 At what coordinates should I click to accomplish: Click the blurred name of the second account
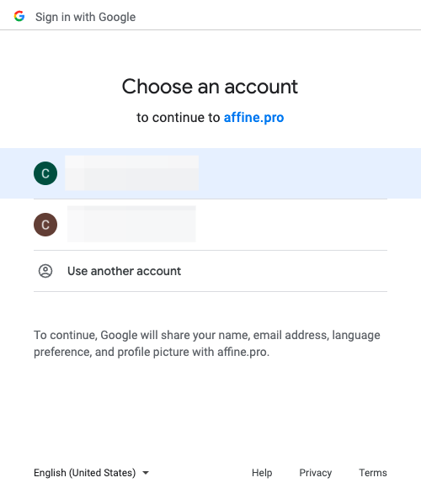tap(131, 224)
